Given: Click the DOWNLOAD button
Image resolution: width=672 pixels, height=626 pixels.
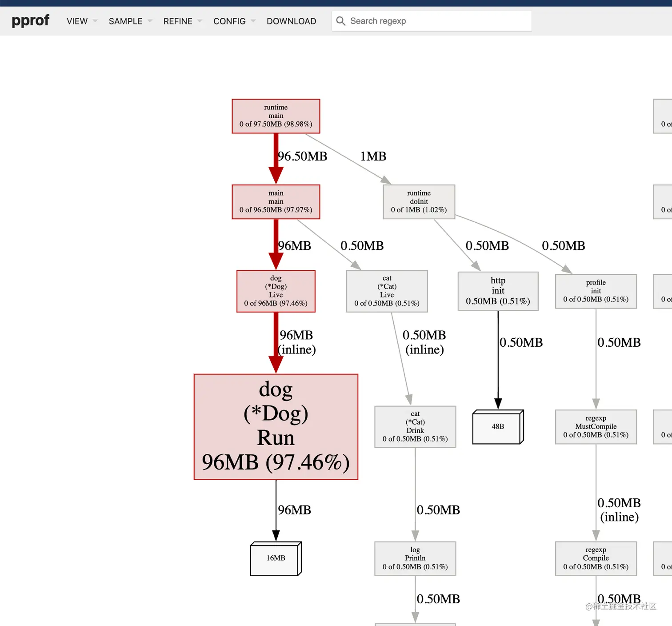Looking at the screenshot, I should (x=292, y=21).
